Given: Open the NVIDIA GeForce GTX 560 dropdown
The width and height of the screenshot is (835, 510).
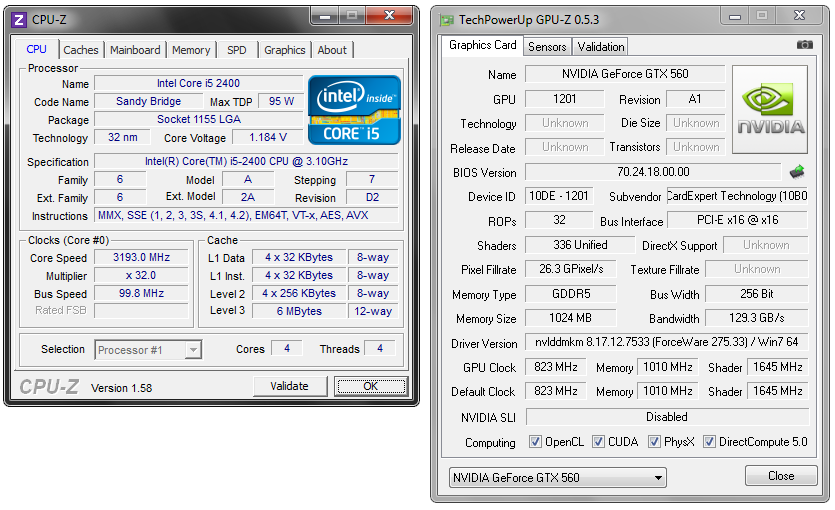Looking at the screenshot, I should pos(557,478).
